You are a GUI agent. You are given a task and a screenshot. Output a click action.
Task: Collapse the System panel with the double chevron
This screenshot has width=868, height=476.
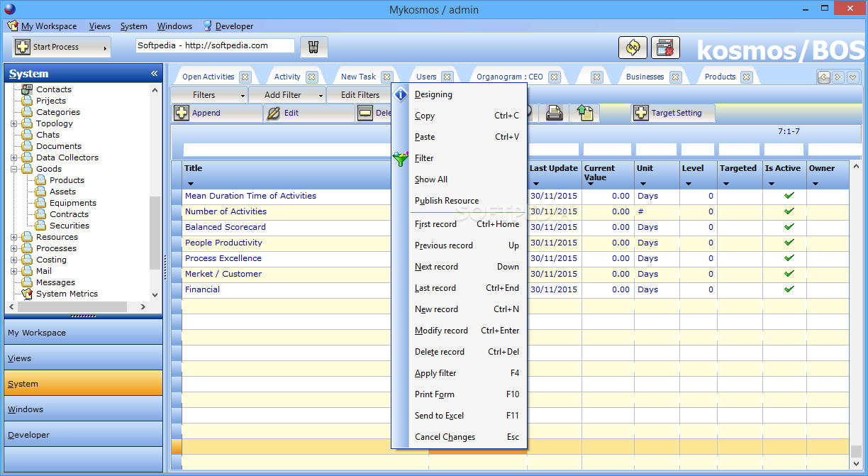click(x=154, y=74)
